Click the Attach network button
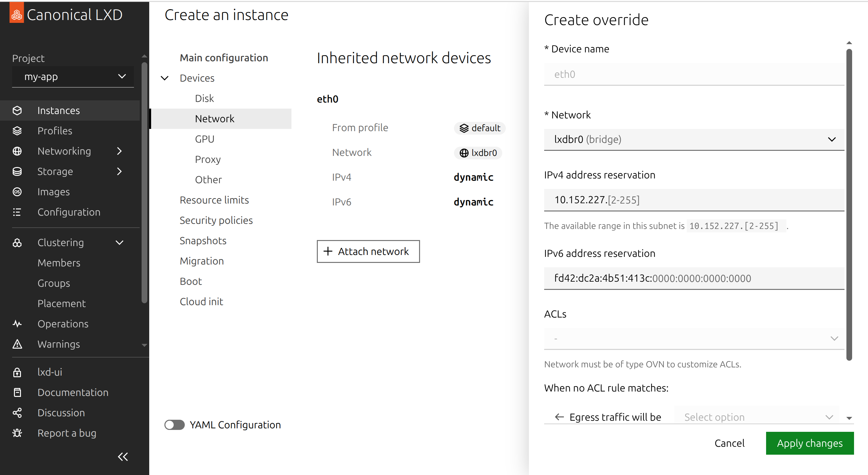868x475 pixels. [368, 251]
